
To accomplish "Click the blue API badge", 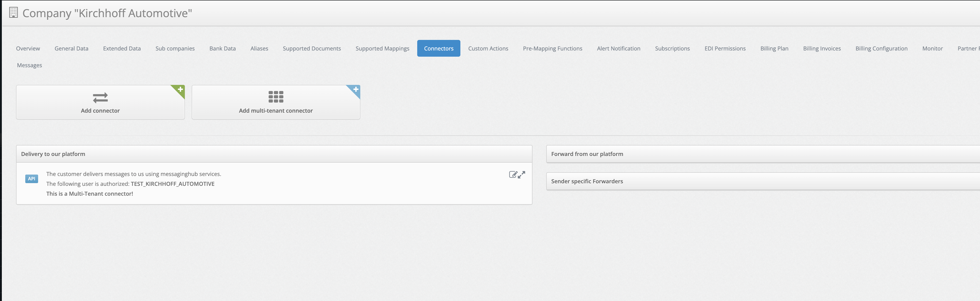I will [32, 179].
